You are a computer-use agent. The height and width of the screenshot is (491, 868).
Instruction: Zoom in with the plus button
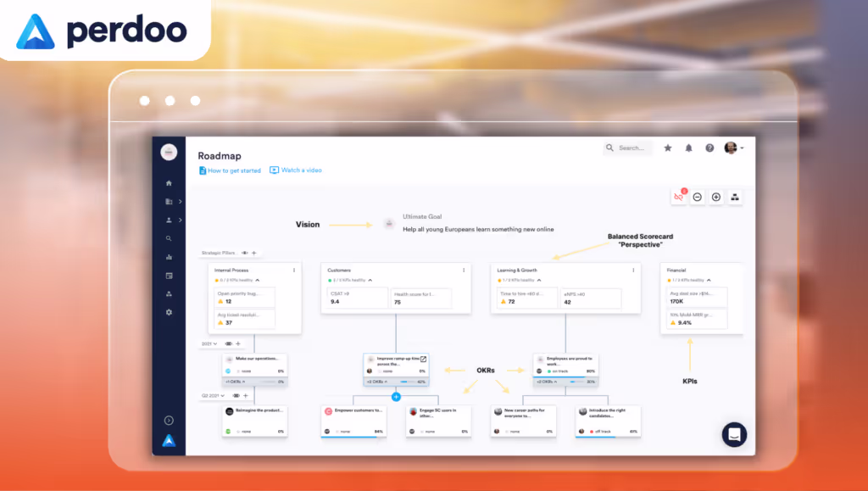716,197
